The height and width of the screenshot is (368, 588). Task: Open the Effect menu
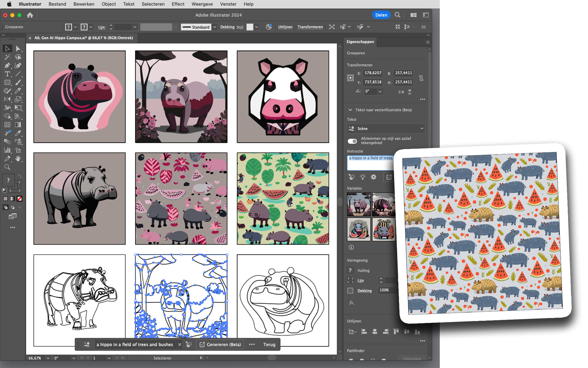point(178,4)
